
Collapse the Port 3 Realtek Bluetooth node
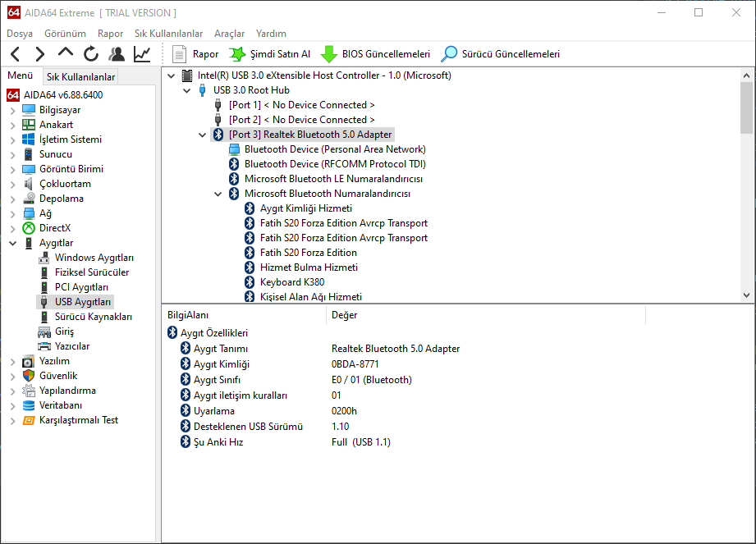[x=203, y=135]
